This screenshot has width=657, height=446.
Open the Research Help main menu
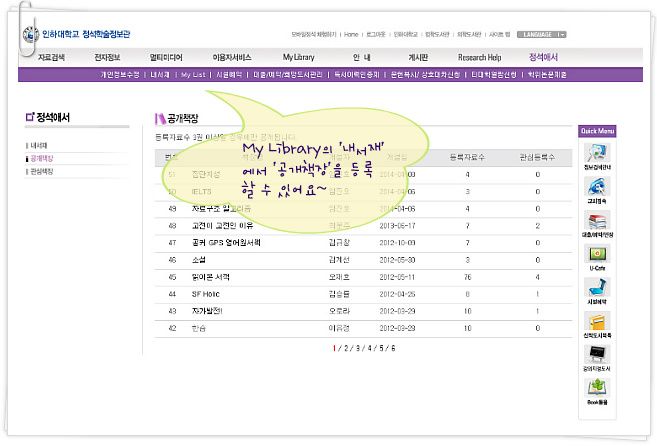pos(479,57)
